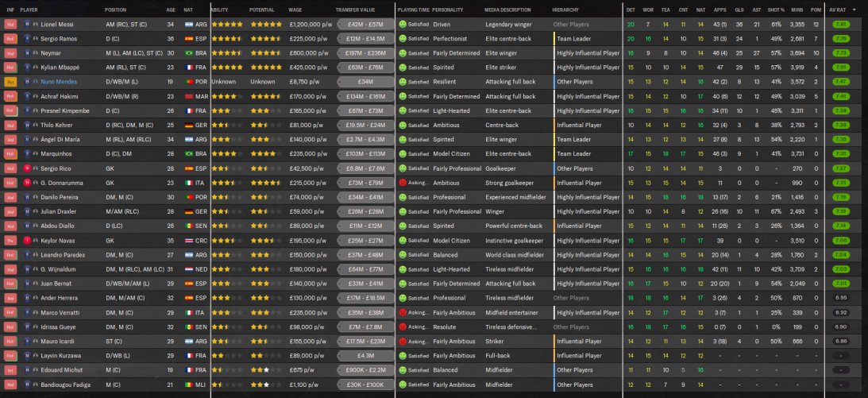Sort by the MEDIA DESCRIPTION column header
The width and height of the screenshot is (868, 398).
point(507,10)
